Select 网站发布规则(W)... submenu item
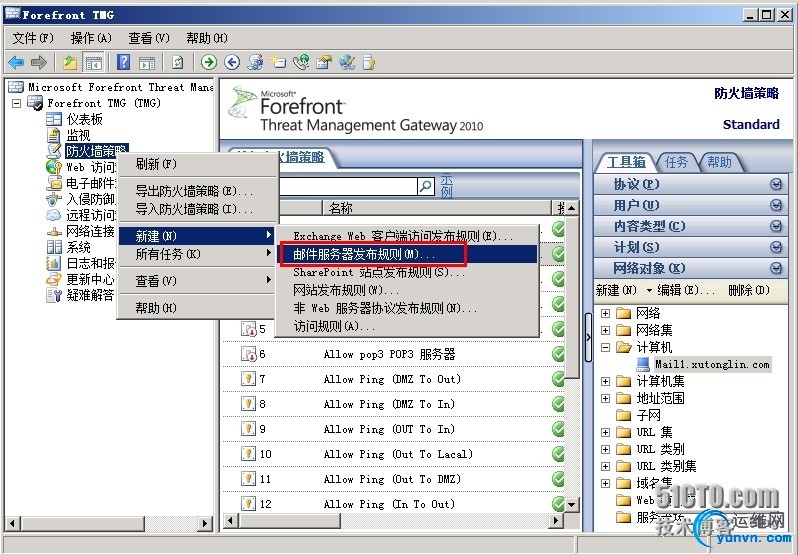Image resolution: width=798 pixels, height=555 pixels. coord(407,290)
